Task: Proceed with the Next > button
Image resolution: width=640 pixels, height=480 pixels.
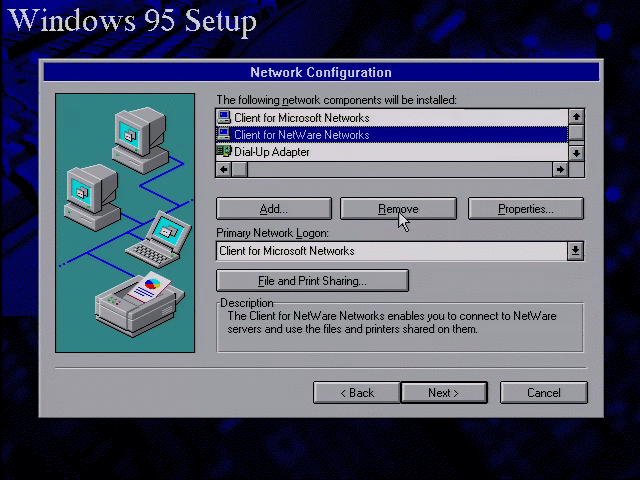Action: (x=444, y=393)
